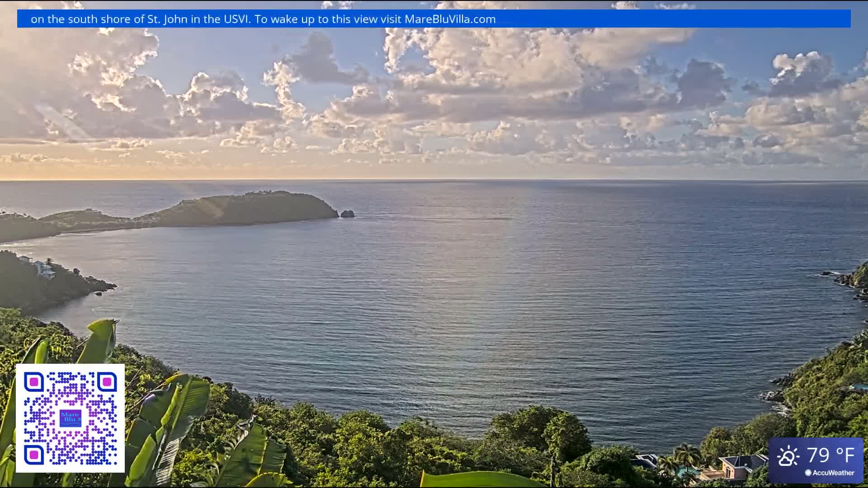Click the Mare Blu logo inside the QR code

pos(71,418)
